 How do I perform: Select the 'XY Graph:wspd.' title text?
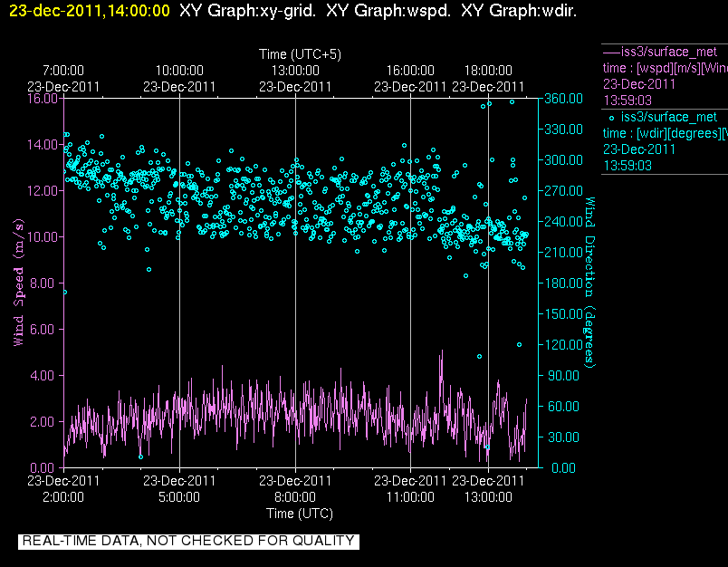(388, 11)
